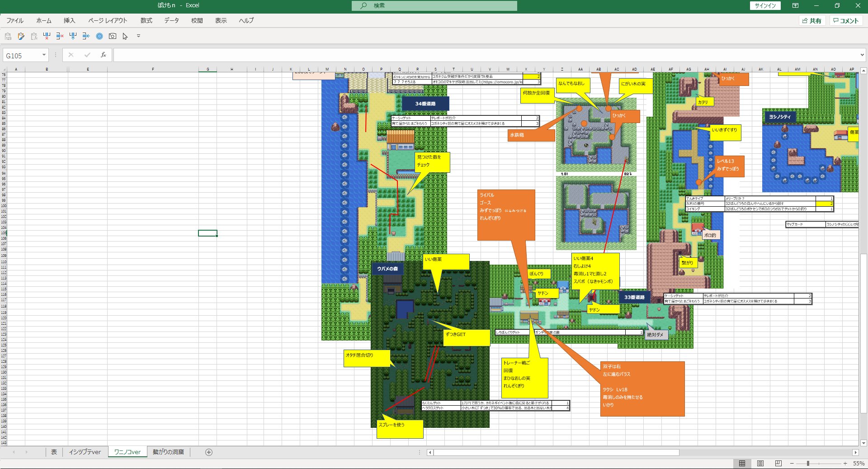Open the ページ レイアウト ribbon tab
868x469 pixels.
click(x=108, y=20)
